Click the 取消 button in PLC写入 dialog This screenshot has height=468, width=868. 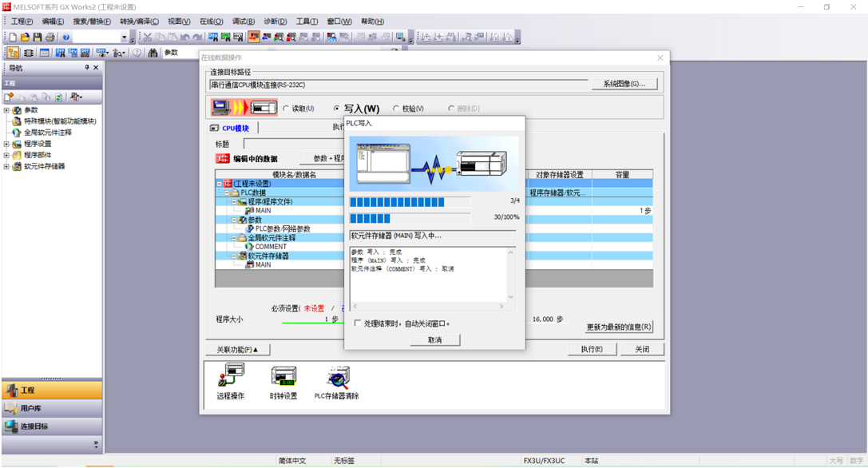(x=435, y=339)
